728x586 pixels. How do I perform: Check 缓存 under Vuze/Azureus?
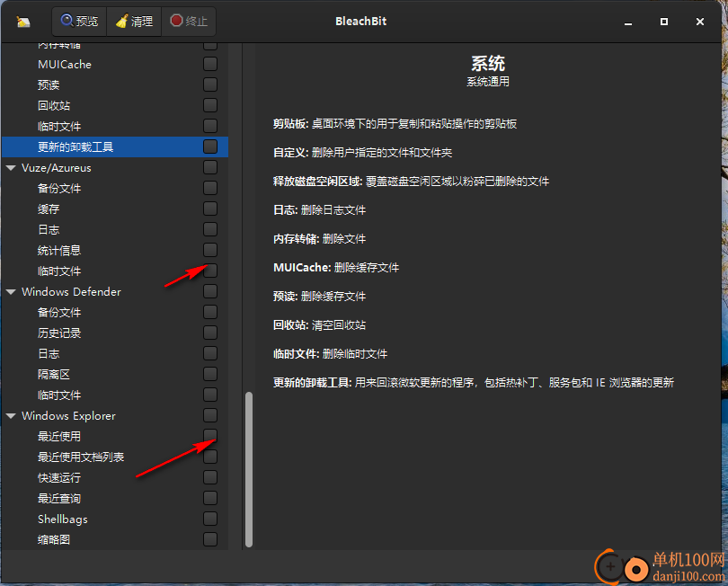[210, 209]
